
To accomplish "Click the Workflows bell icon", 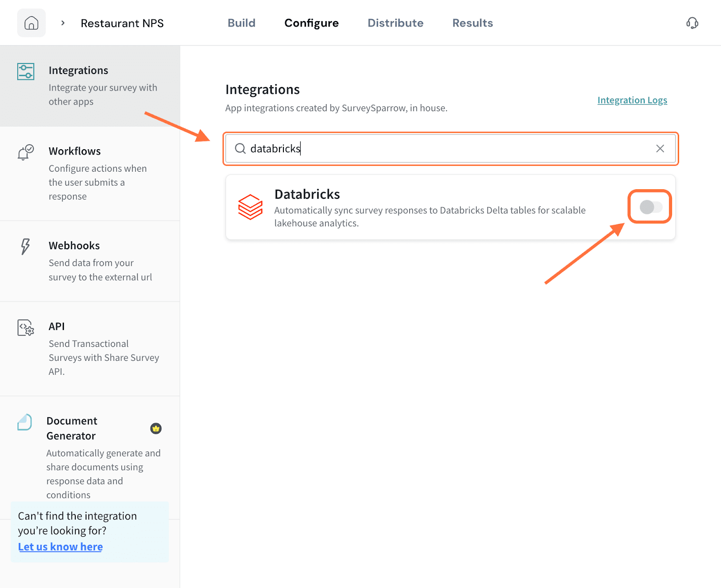I will point(26,152).
